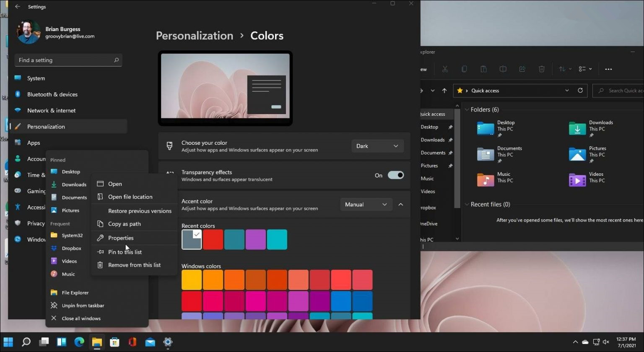Click Unpin from taskbar in jump list
Image resolution: width=644 pixels, height=352 pixels.
83,305
